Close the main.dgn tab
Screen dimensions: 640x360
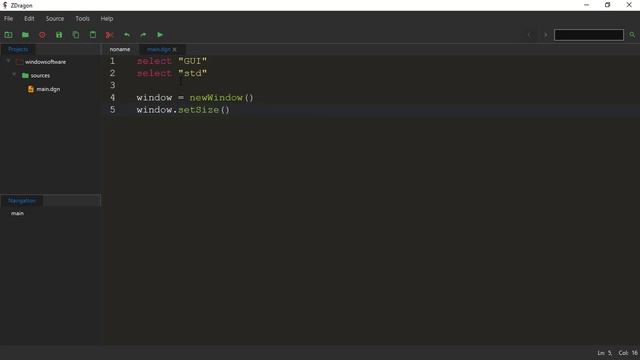(175, 49)
